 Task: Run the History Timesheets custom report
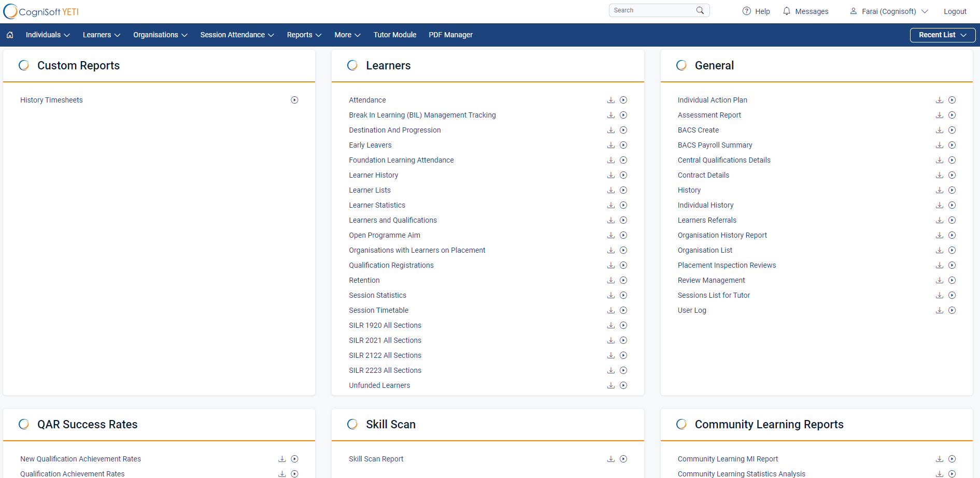click(294, 99)
